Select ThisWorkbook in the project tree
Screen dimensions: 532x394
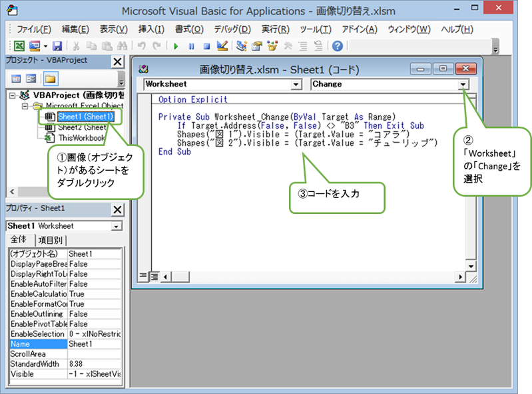[x=81, y=138]
